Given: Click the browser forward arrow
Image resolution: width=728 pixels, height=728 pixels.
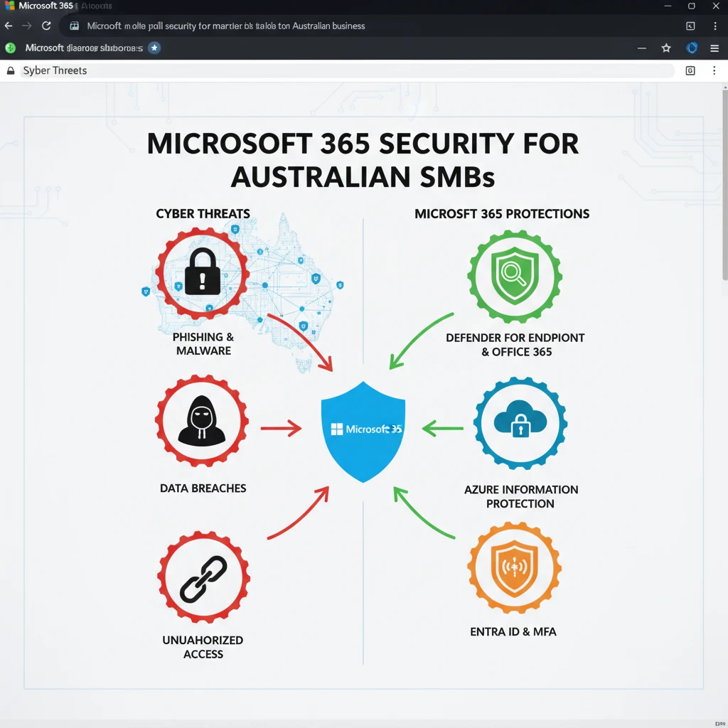Looking at the screenshot, I should coord(27,26).
